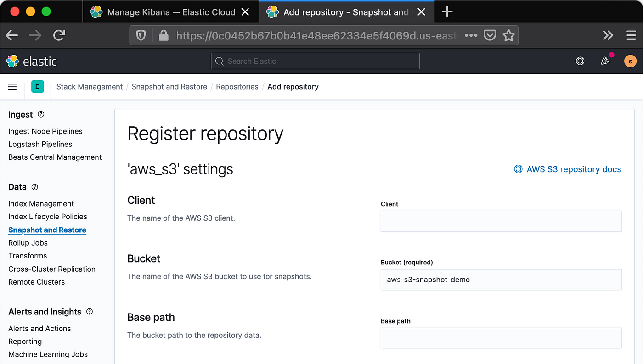Open the user avatar 's' menu
Image resolution: width=643 pixels, height=364 pixels.
point(630,61)
